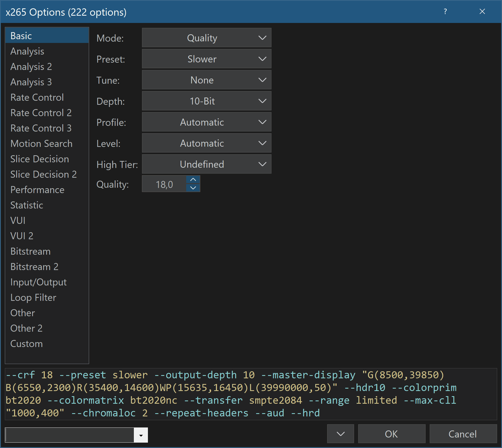Switch to the Rate Control page
Image resolution: width=502 pixels, height=448 pixels.
coord(37,97)
